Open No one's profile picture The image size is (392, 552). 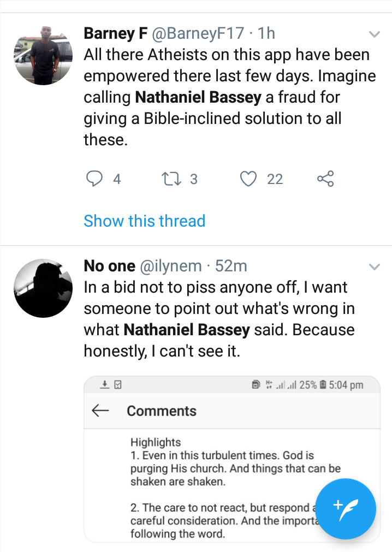(42, 288)
